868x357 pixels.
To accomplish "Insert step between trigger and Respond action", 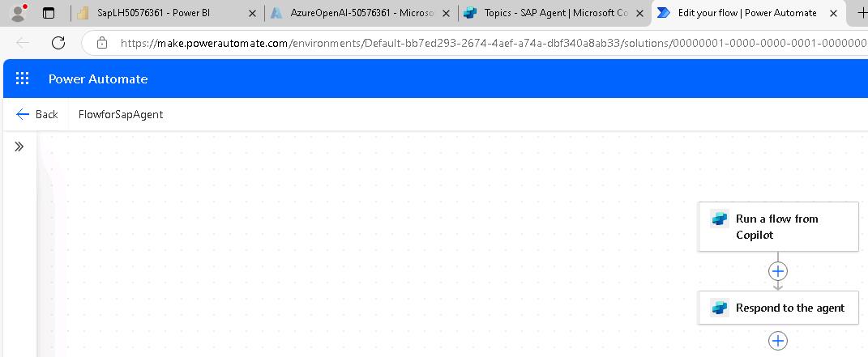I will (777, 271).
